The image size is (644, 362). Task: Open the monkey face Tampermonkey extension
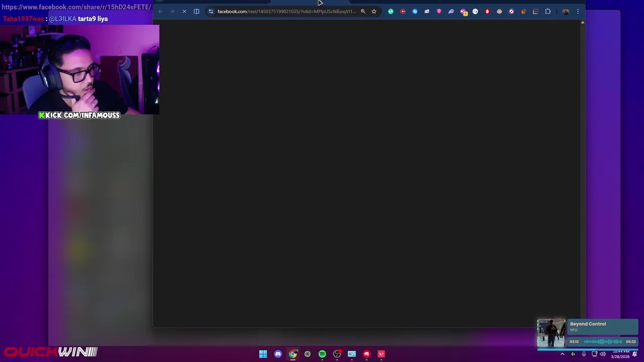click(x=499, y=11)
